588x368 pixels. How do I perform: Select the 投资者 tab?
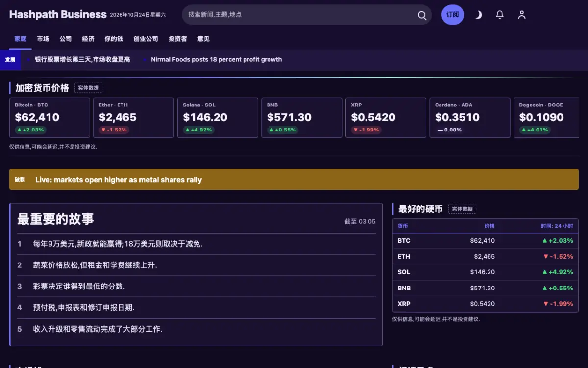(x=178, y=39)
